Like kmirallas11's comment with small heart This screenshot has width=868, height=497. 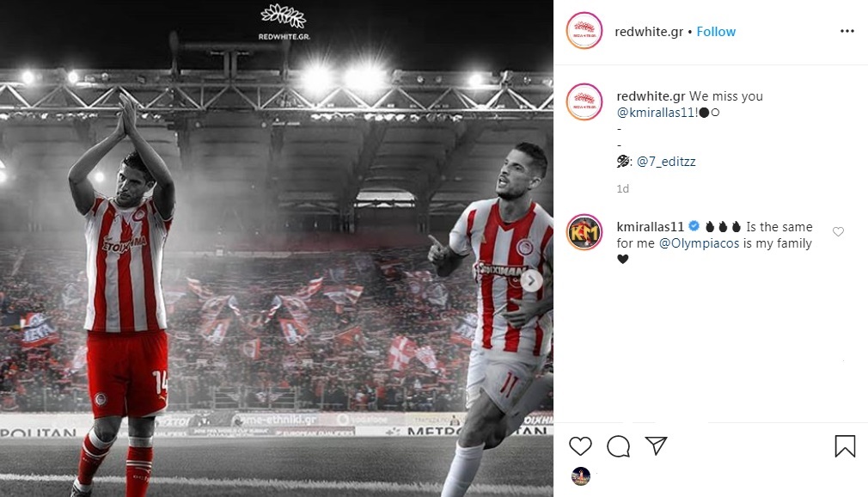click(838, 231)
